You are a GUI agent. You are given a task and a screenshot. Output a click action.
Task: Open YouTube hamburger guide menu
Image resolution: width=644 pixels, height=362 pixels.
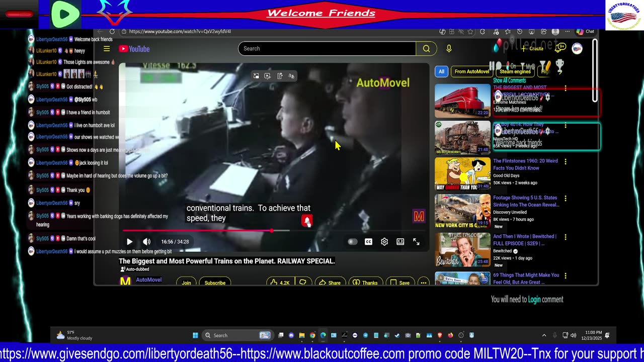pos(107,49)
